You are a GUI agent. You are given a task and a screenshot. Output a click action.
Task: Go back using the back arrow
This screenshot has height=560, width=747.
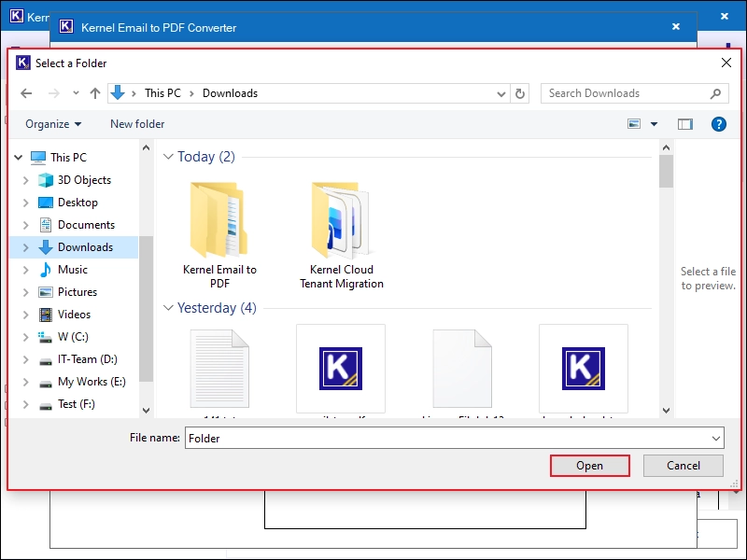26,93
